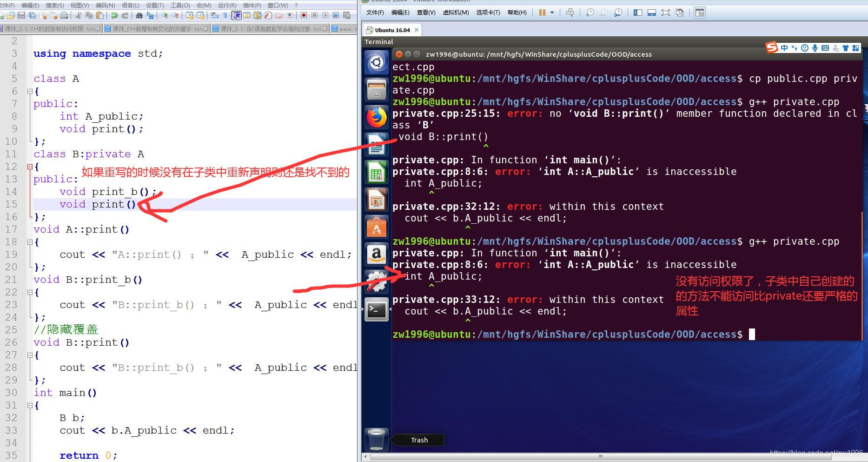Image resolution: width=868 pixels, height=462 pixels.
Task: Toggle show all characters pilcrow icon
Action: [225, 15]
